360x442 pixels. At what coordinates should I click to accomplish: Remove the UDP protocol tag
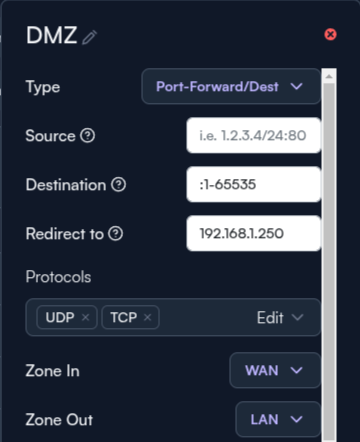coord(85,317)
